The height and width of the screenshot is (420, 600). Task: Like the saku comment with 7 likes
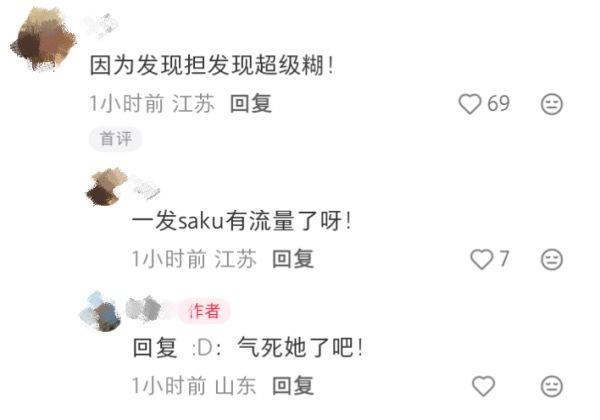(x=481, y=259)
